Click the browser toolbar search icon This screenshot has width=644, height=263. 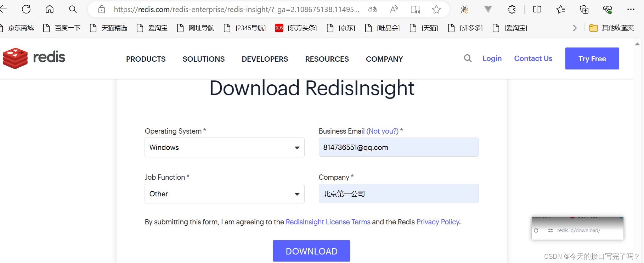[73, 9]
